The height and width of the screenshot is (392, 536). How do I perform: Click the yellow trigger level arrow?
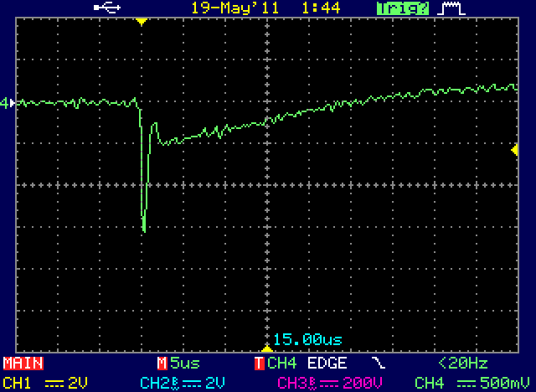tap(514, 150)
